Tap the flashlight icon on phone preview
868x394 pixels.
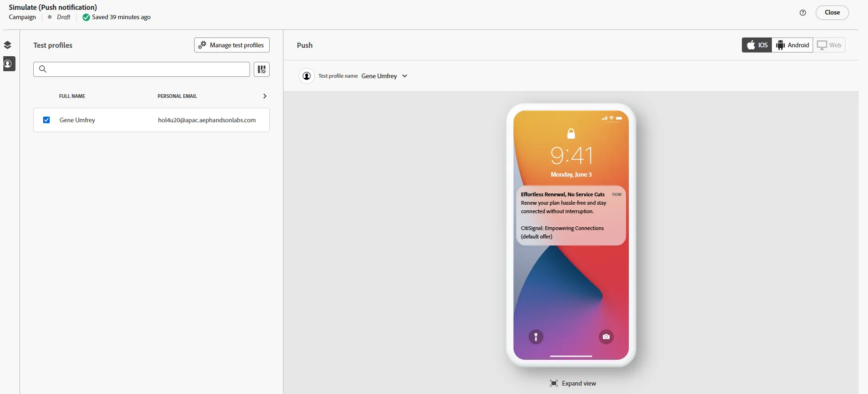536,337
